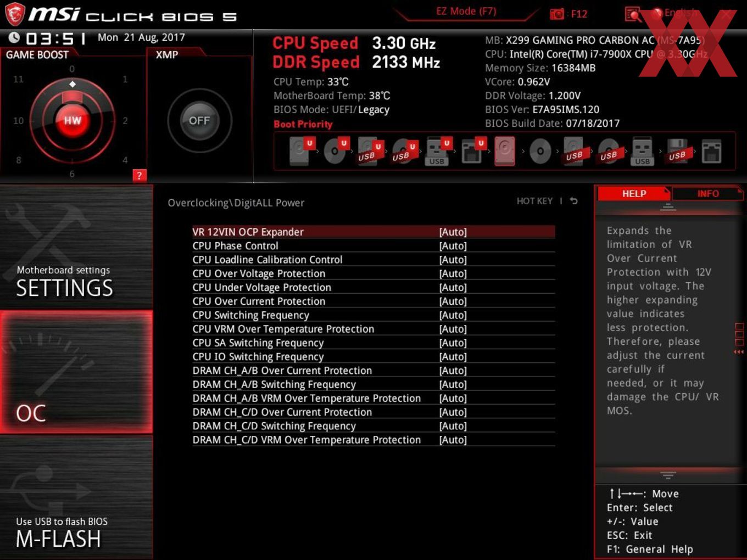Screen dimensions: 747x560
Task: Open the OC overclocking section
Action: coord(76,372)
